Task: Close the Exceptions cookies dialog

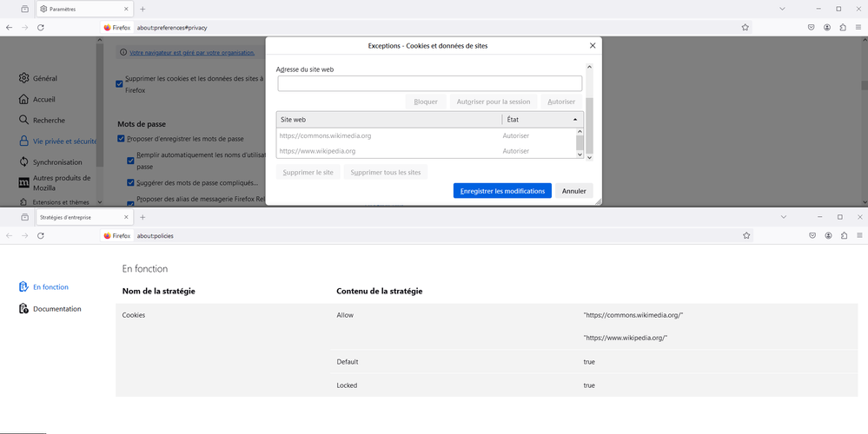Action: (593, 45)
